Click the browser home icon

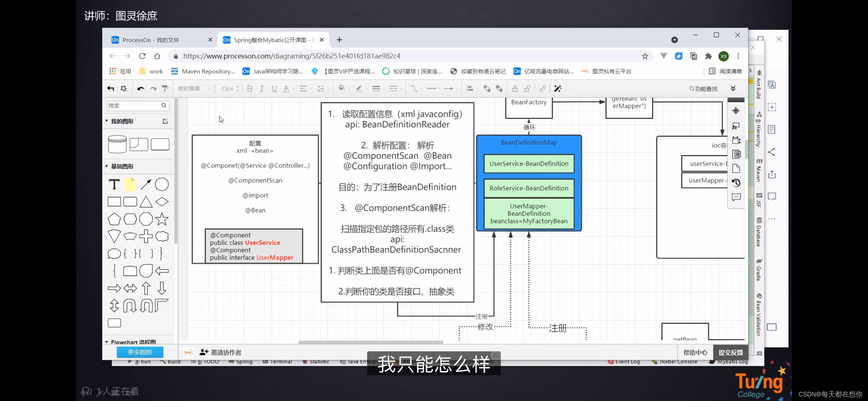157,56
